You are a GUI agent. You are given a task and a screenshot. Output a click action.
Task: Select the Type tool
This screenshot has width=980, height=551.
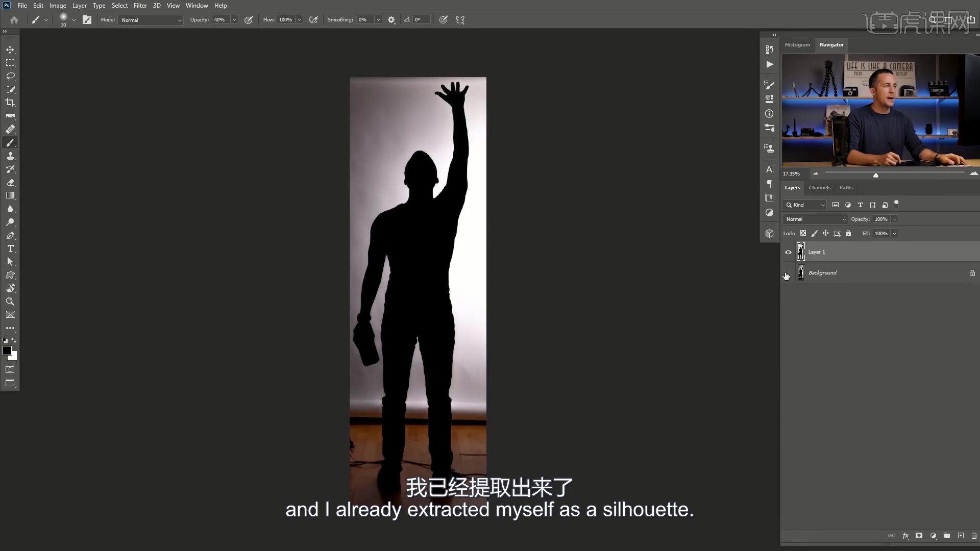[x=10, y=249]
